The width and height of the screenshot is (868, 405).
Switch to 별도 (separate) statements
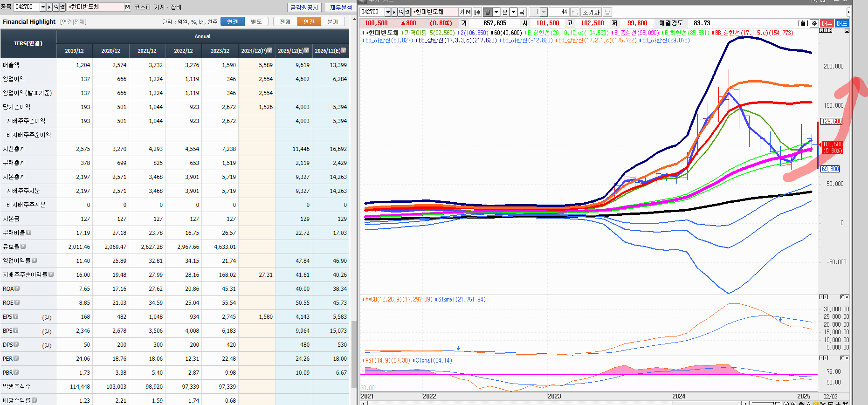(x=256, y=21)
